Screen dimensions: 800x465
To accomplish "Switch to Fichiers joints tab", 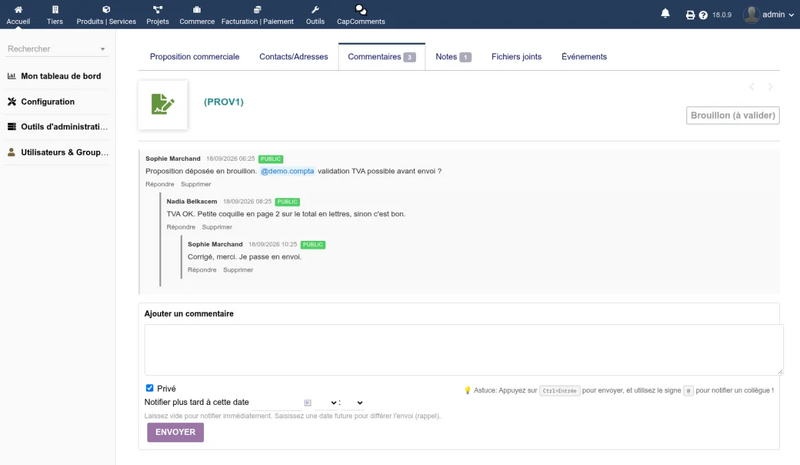I will pos(516,57).
